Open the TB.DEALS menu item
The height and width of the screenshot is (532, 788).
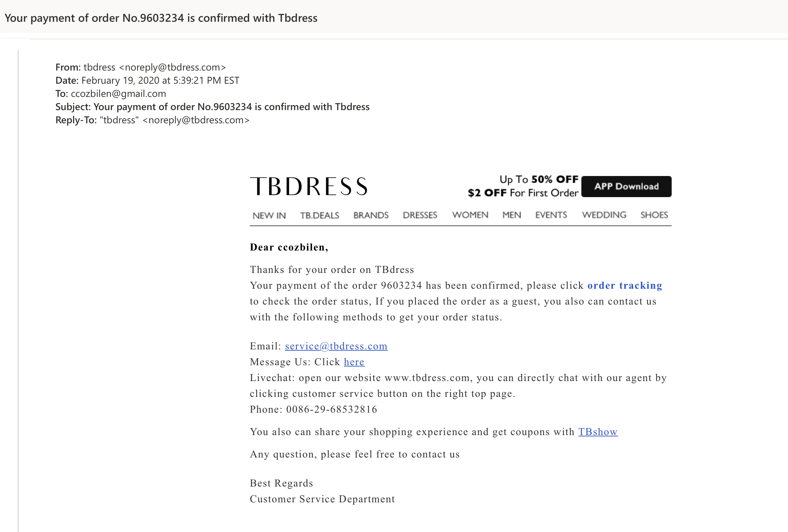tap(319, 215)
